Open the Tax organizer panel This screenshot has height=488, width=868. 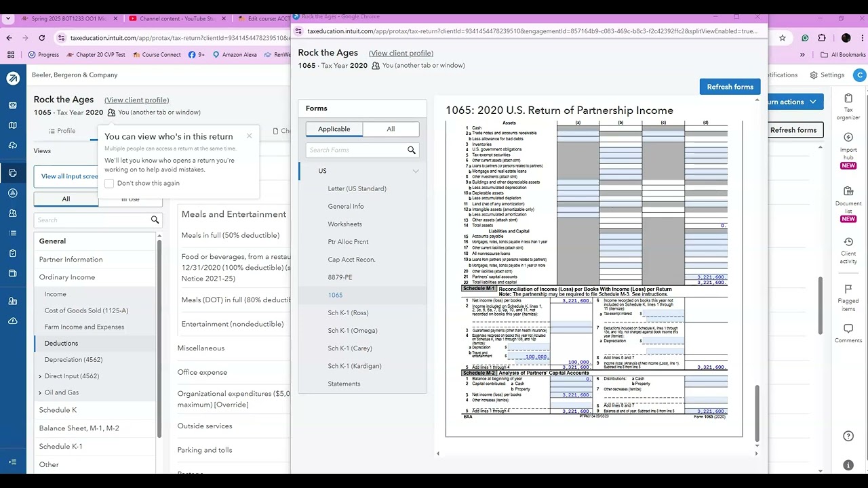[848, 107]
